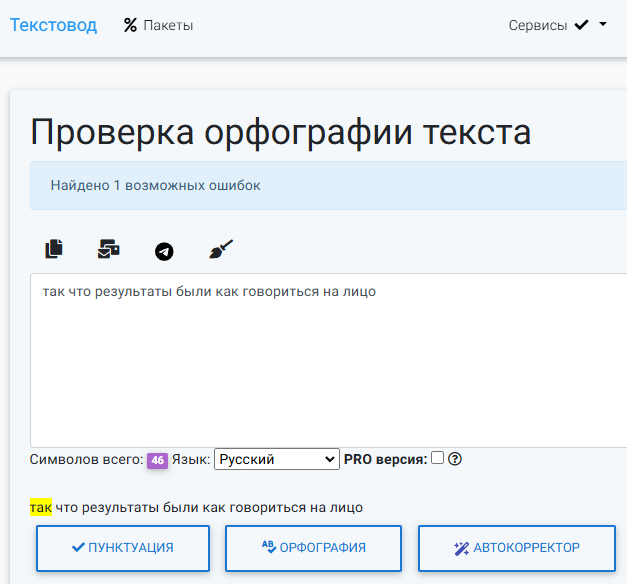Click the ПУНКТУАЦИЯ button
The width and height of the screenshot is (627, 584).
[123, 548]
